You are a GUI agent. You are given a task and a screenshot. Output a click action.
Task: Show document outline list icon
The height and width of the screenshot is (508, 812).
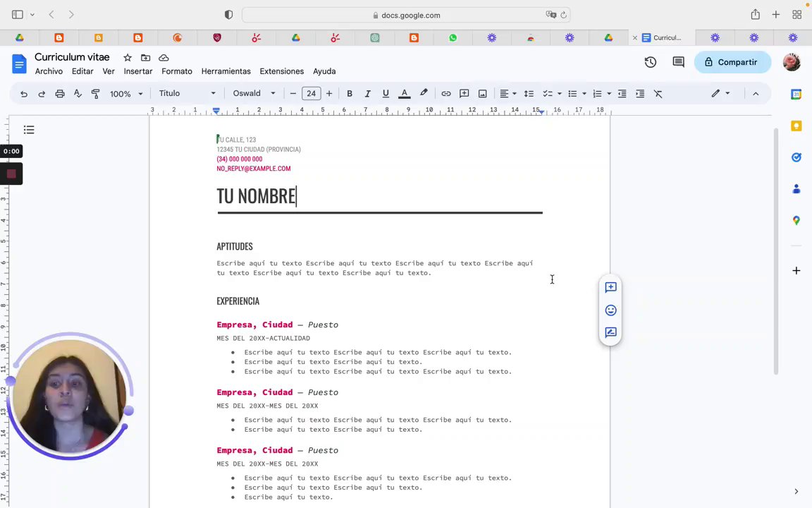(29, 130)
